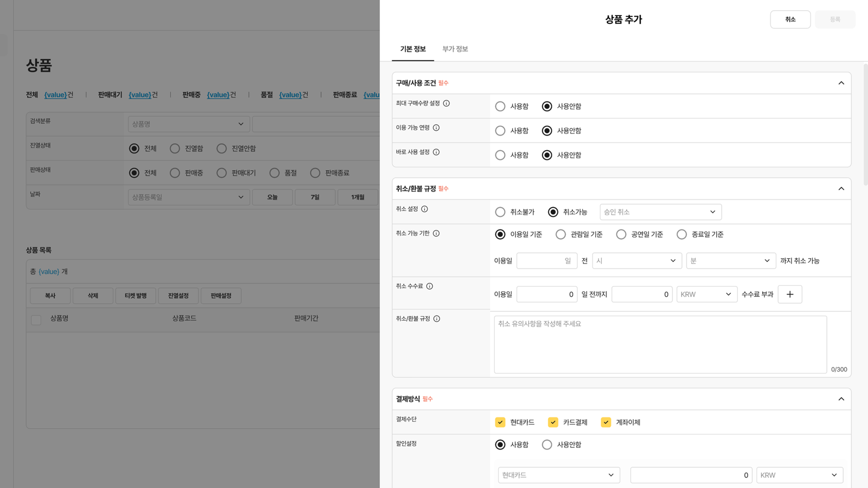Viewport: 868px width, 488px height.
Task: Open the 승인 취소 dropdown
Action: tap(661, 212)
